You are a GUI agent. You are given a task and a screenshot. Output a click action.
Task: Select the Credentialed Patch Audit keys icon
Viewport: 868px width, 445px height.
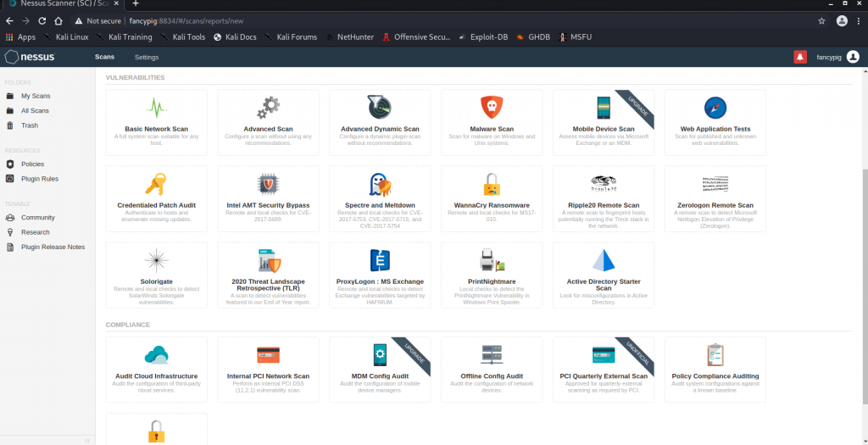point(156,184)
